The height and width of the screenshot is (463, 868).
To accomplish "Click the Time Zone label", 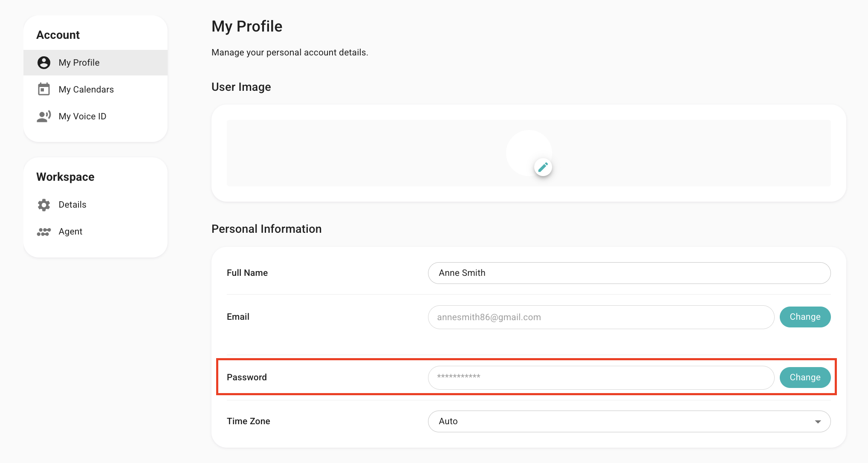I will (249, 421).
